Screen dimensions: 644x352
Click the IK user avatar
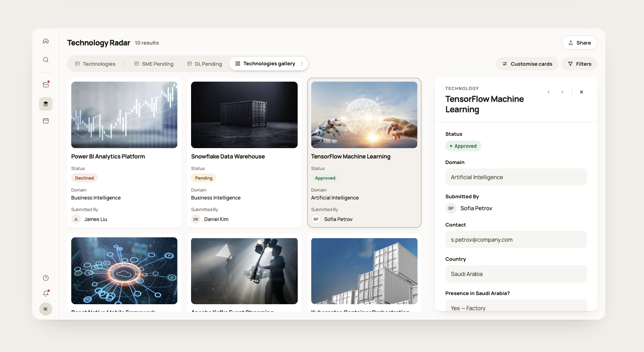[46, 309]
